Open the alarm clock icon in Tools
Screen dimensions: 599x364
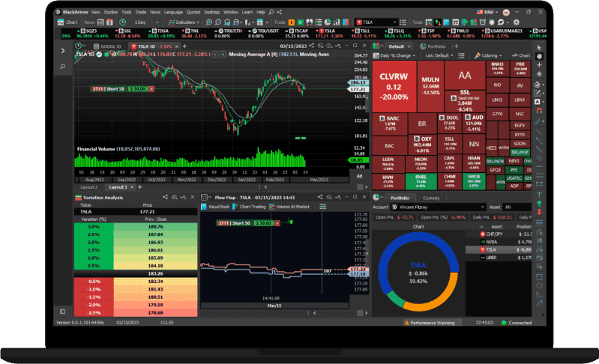click(x=483, y=22)
